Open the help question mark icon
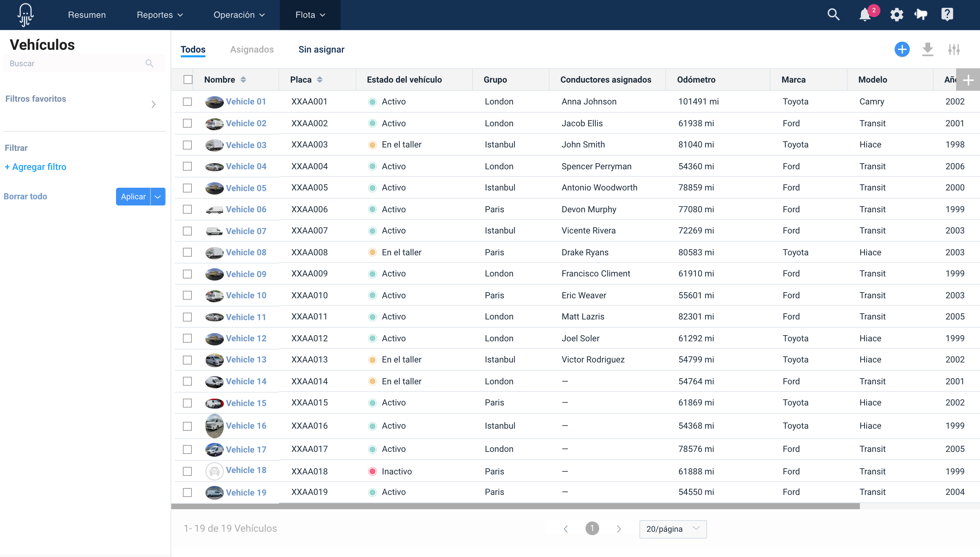The width and height of the screenshot is (980, 557). point(947,15)
